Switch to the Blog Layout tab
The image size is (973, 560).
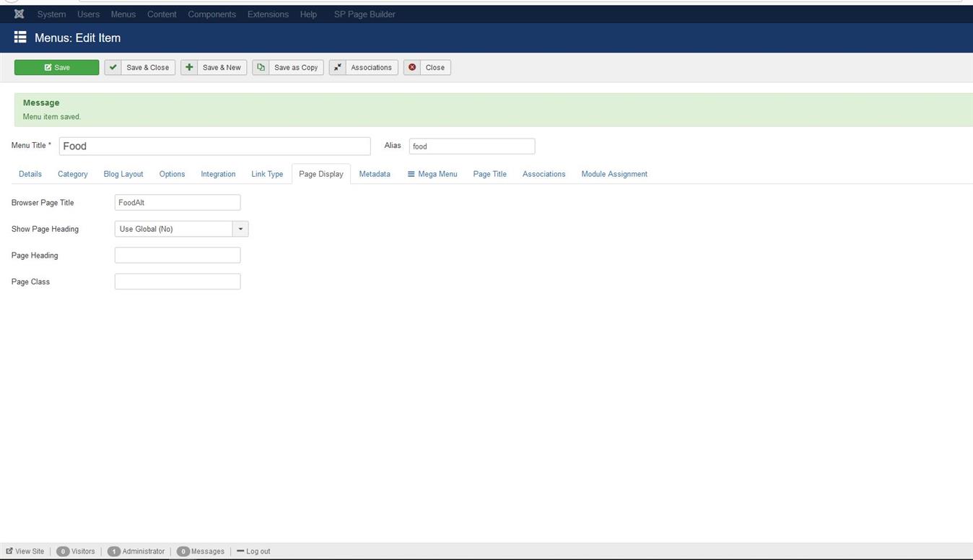pyautogui.click(x=123, y=174)
